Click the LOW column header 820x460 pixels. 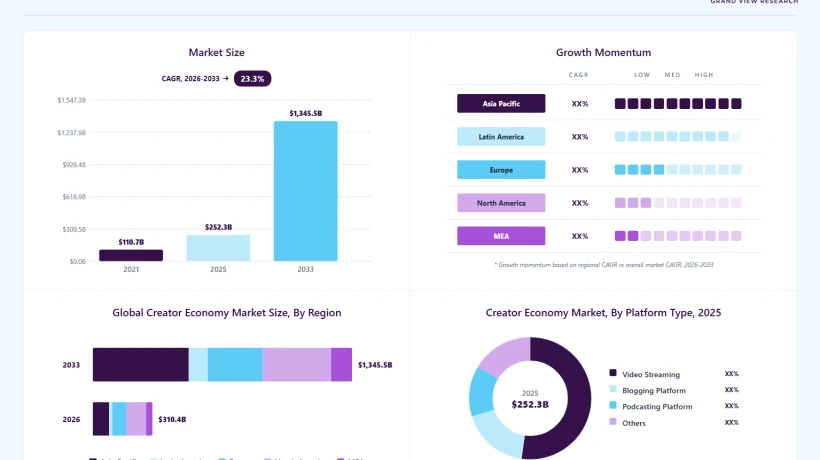[x=642, y=75]
